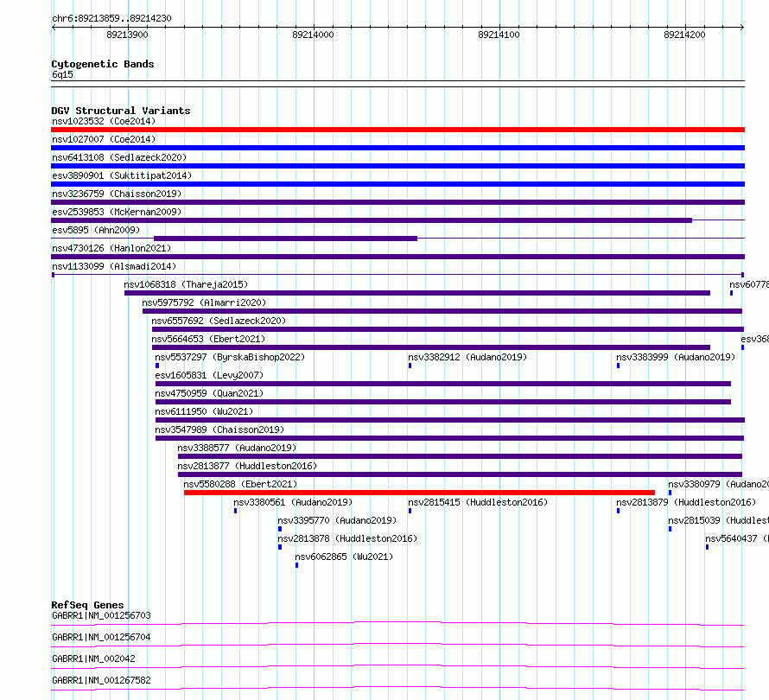Click the nsv4750959 (Quan2021) label
The image size is (769, 700).
pyautogui.click(x=209, y=393)
